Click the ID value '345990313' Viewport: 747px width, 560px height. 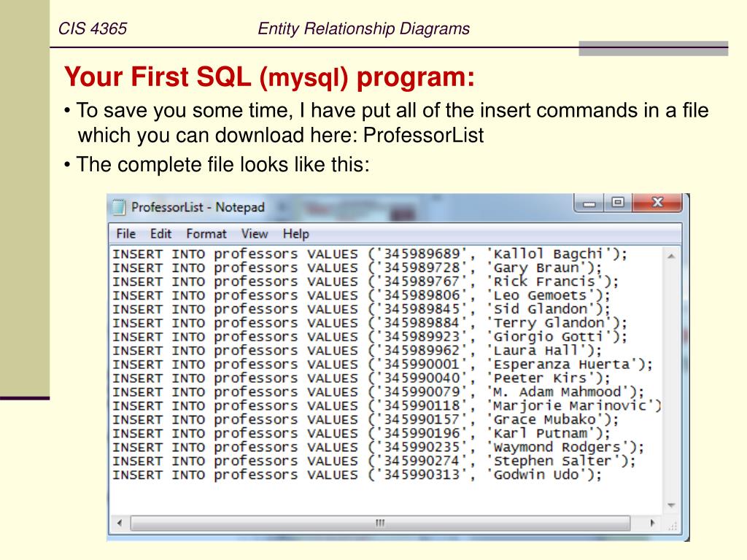click(x=422, y=475)
